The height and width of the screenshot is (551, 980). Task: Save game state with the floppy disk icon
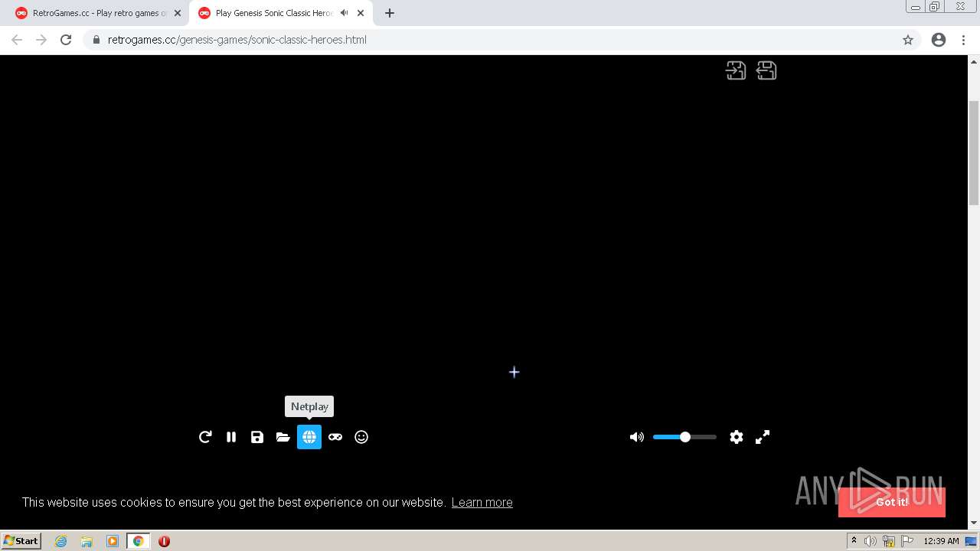pos(257,437)
